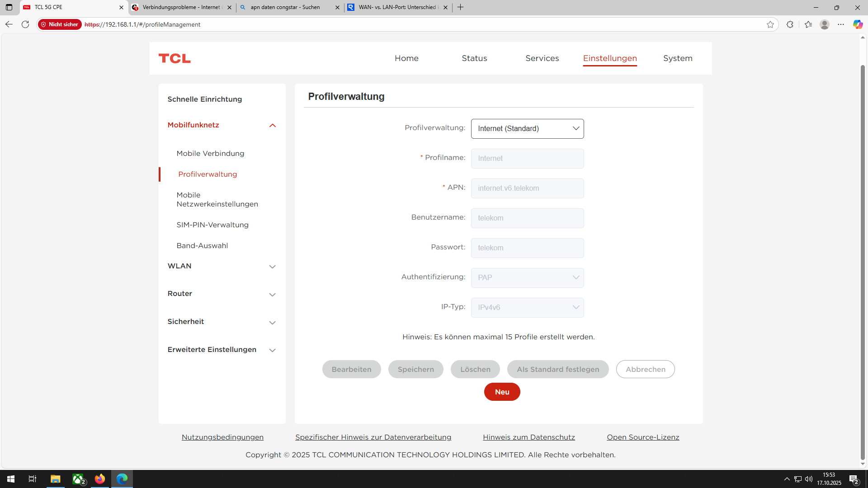Open the Nutzungsbedingungen footer link
This screenshot has height=488, width=868.
(222, 437)
